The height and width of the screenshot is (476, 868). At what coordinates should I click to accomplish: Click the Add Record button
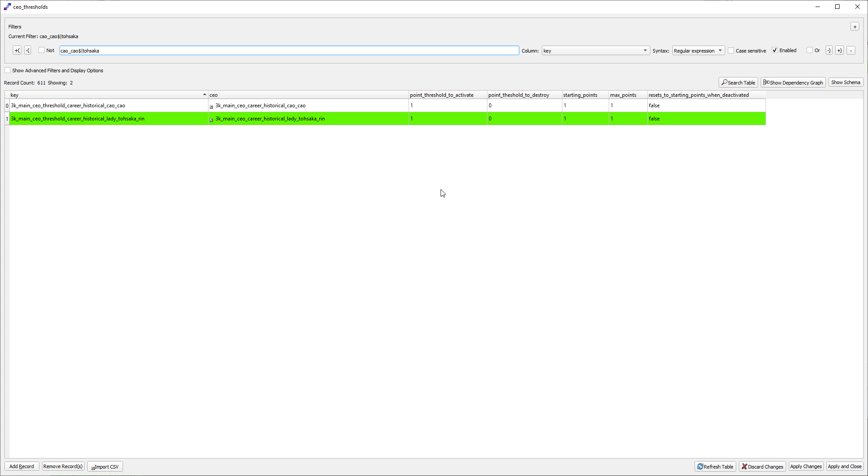coord(21,466)
